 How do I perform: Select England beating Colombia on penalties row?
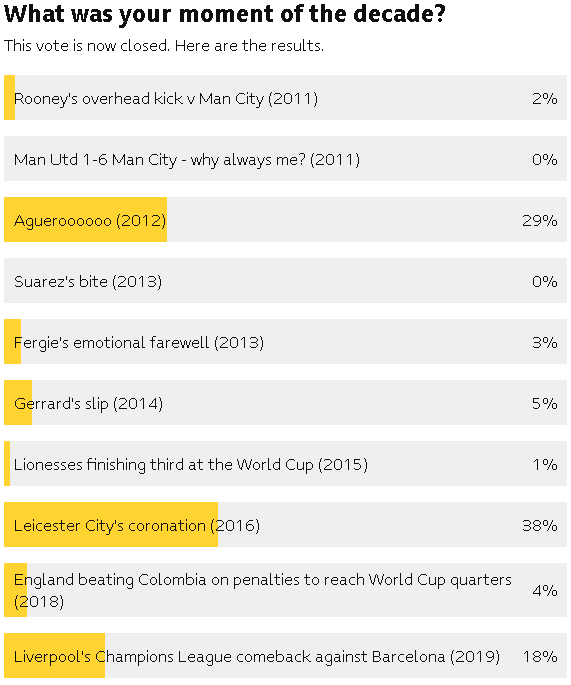[285, 590]
